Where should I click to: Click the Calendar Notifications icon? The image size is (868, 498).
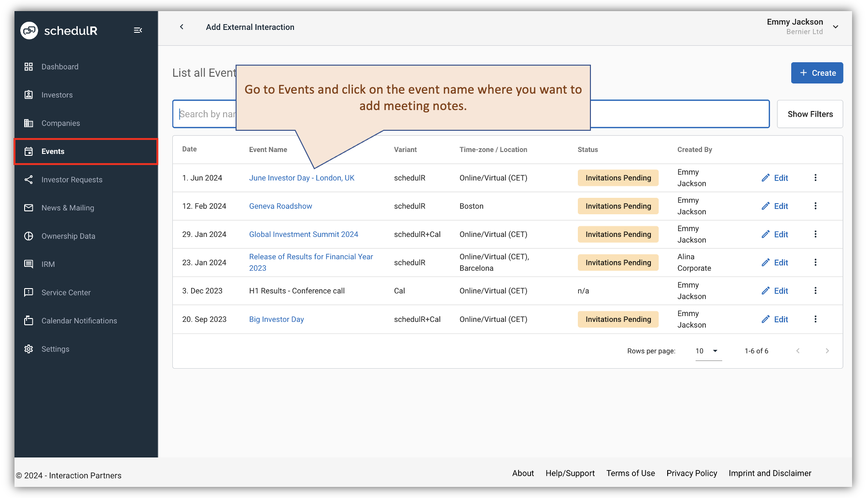[29, 320]
